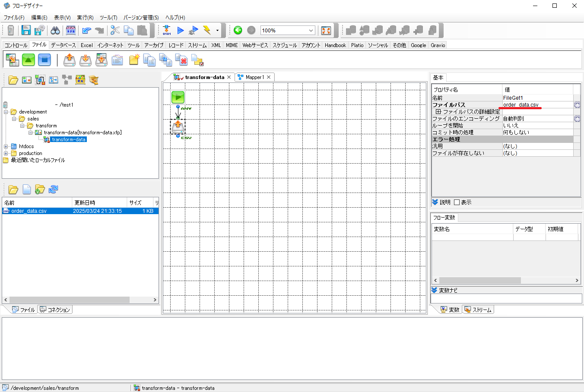Image resolution: width=584 pixels, height=392 pixels.
Task: Collapse the development folder in the tree
Action: [6, 112]
